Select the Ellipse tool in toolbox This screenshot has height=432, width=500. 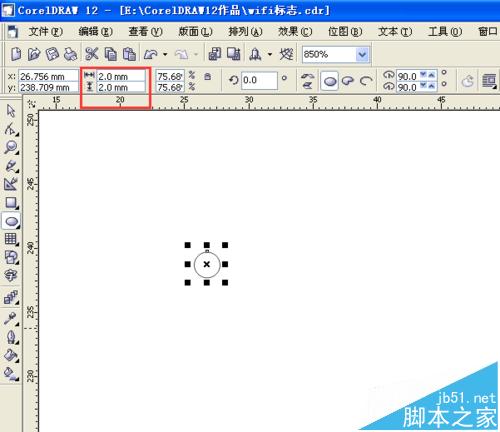click(11, 221)
